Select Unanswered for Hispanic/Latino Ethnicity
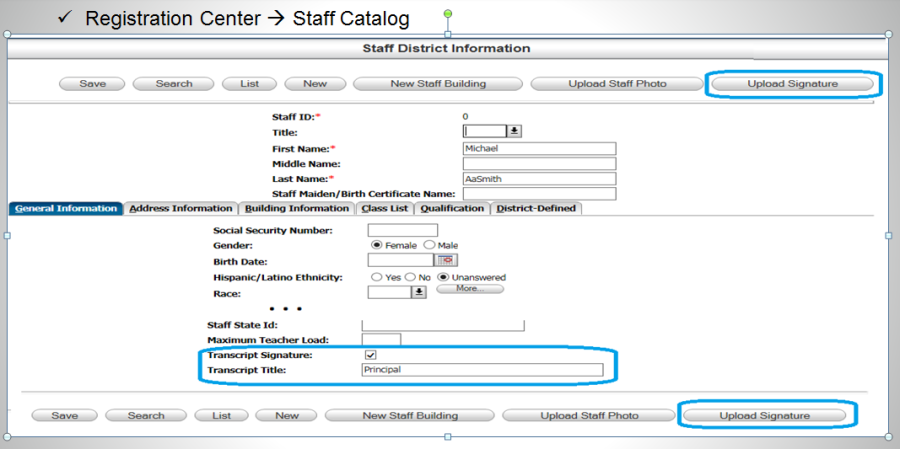Viewport: 900px width, 449px height. click(443, 277)
